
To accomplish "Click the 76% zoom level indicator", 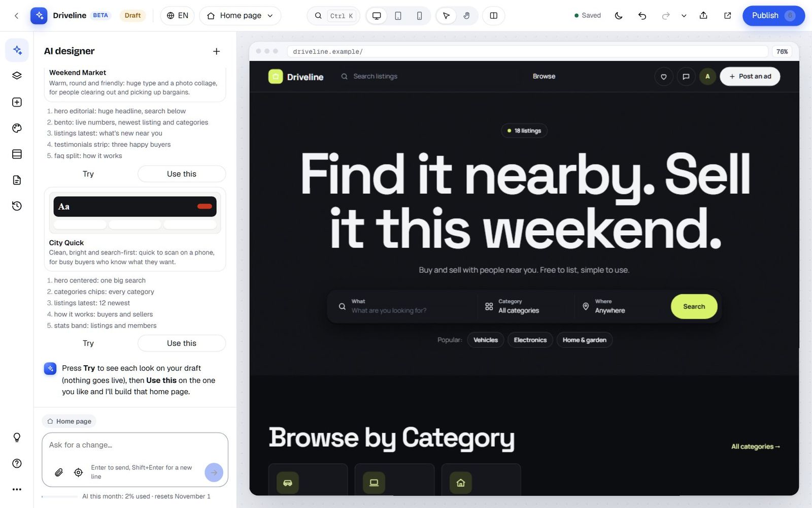I will tap(782, 51).
